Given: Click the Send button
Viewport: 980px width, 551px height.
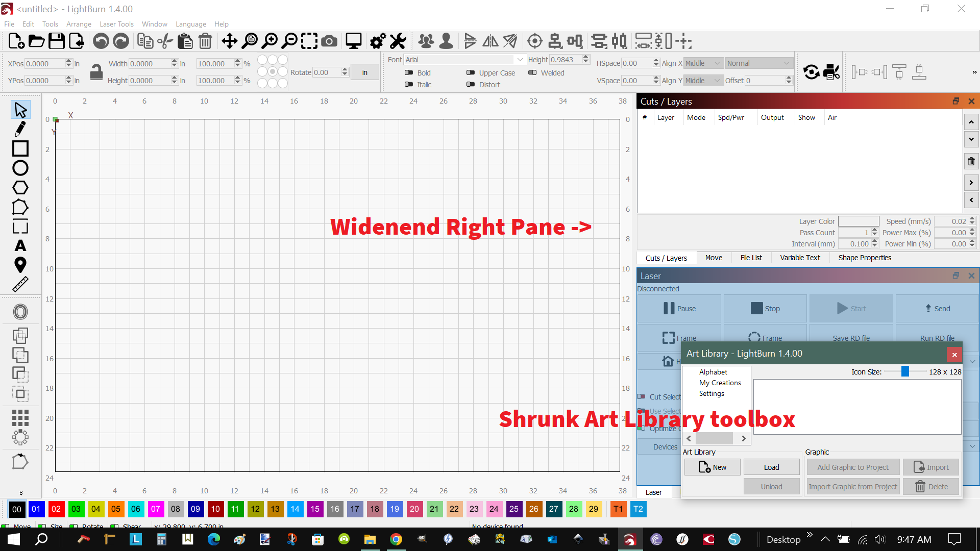Looking at the screenshot, I should pyautogui.click(x=937, y=308).
